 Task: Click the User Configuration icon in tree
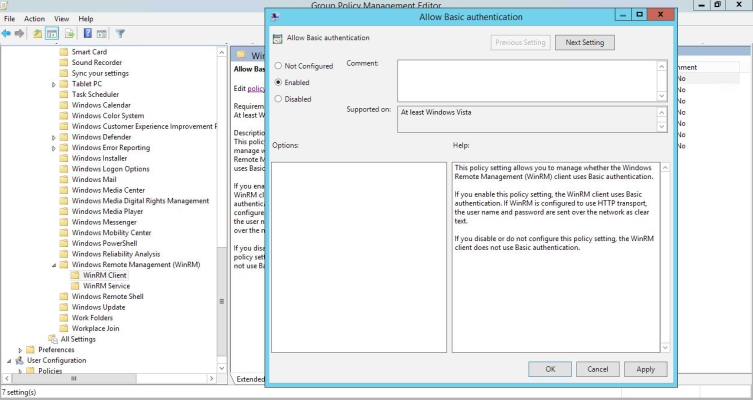[x=20, y=360]
